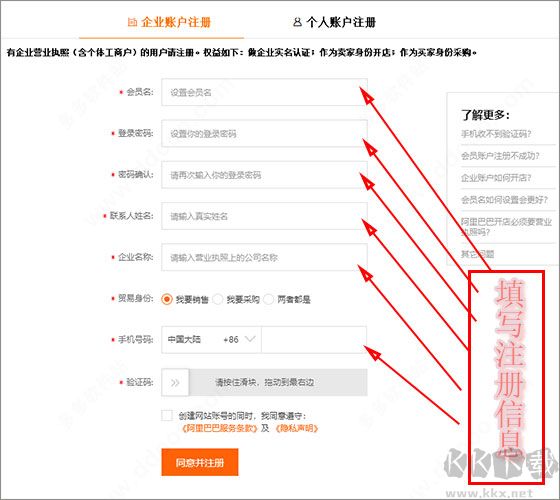Image resolution: width=560 pixels, height=500 pixels.
Task: Open help link 企业账户如何开店?
Action: pyautogui.click(x=496, y=178)
